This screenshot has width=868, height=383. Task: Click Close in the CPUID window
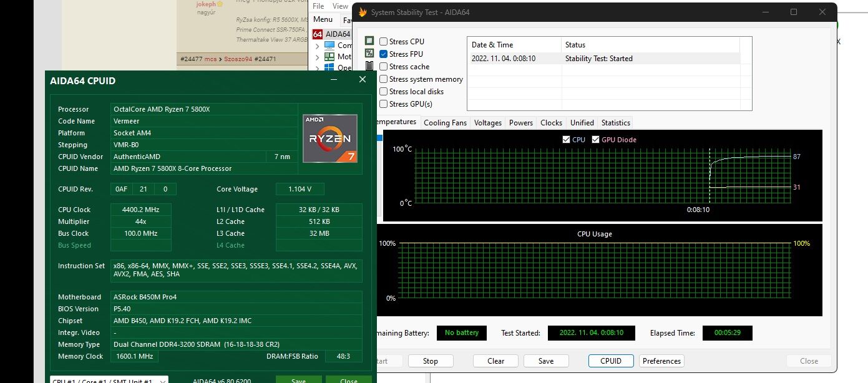[x=349, y=381]
